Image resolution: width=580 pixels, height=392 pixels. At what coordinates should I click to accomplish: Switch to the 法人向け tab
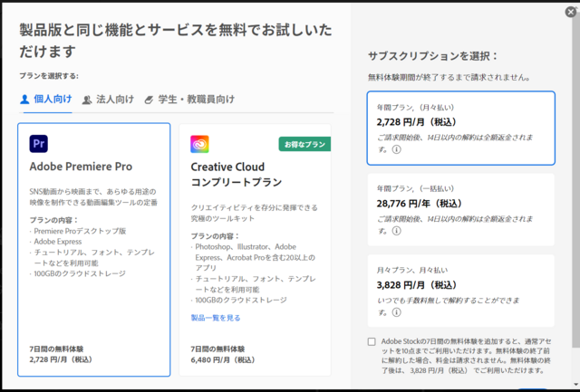108,99
